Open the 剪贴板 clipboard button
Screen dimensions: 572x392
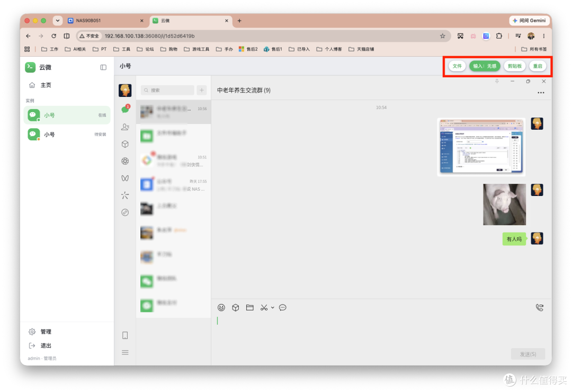pos(515,66)
